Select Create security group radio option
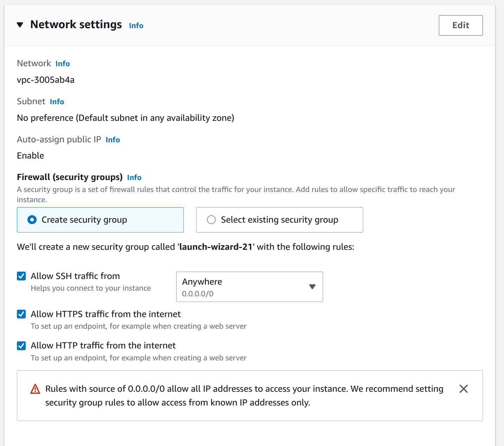Screen dimensions: 504x446 (x=100, y=220)
